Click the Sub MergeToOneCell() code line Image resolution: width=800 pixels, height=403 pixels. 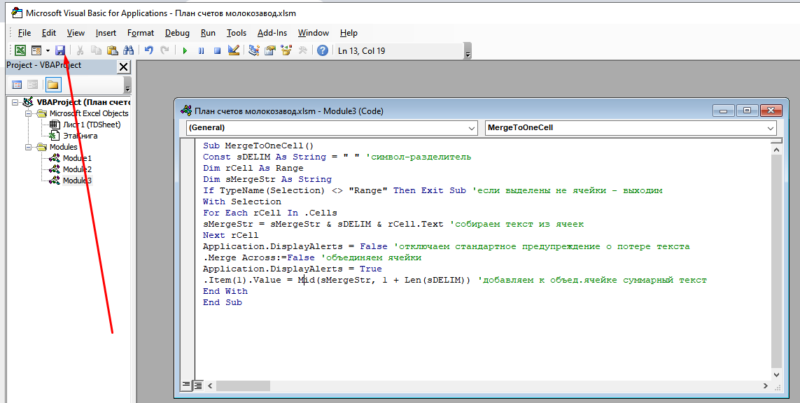point(258,146)
